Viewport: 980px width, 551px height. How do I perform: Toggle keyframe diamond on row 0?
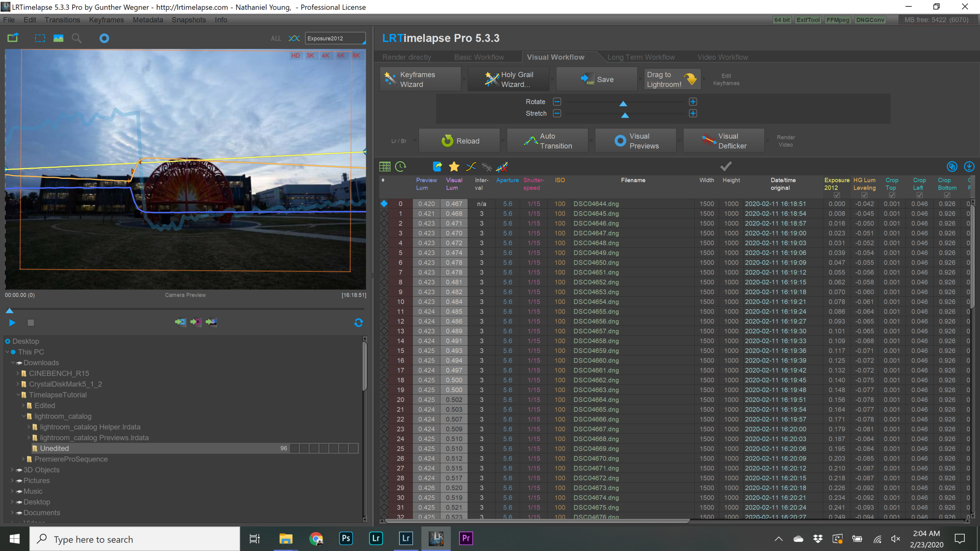(384, 203)
